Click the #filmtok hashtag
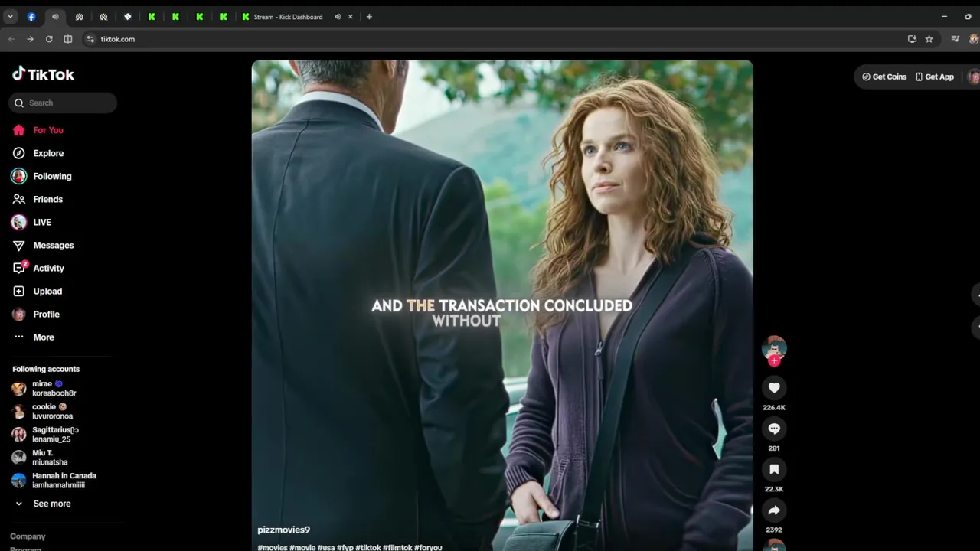Image resolution: width=980 pixels, height=551 pixels. coord(397,547)
